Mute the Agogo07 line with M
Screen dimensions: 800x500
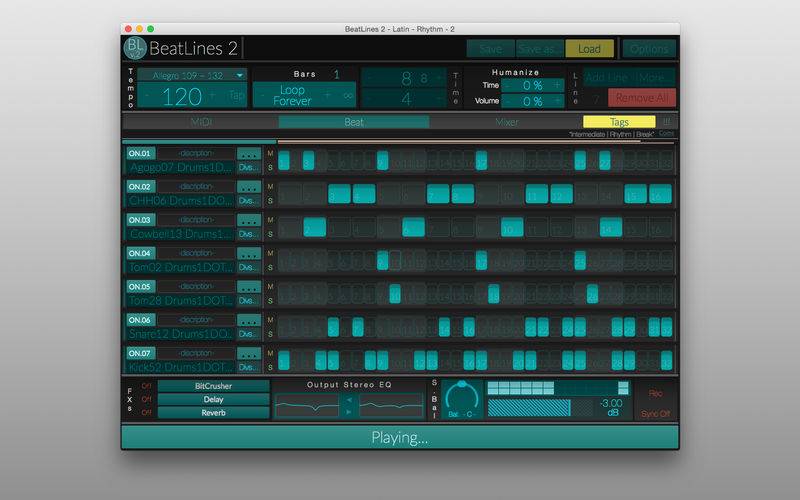270,153
